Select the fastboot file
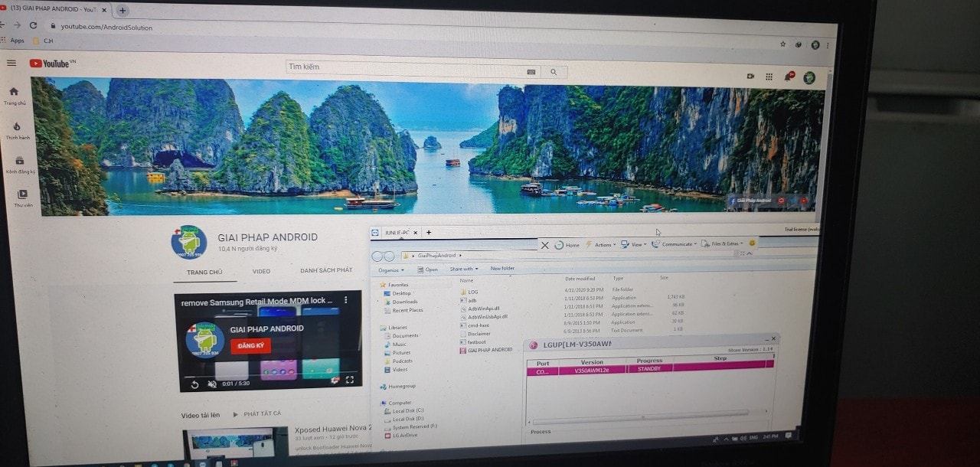 (x=473, y=341)
